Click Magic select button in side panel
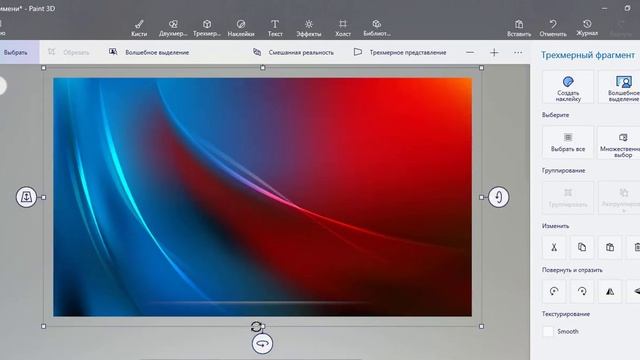640x360 pixels. coord(619,87)
